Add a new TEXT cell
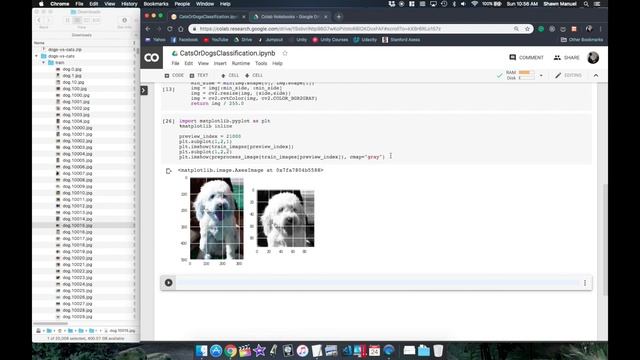The width and height of the screenshot is (640, 360). (x=199, y=76)
